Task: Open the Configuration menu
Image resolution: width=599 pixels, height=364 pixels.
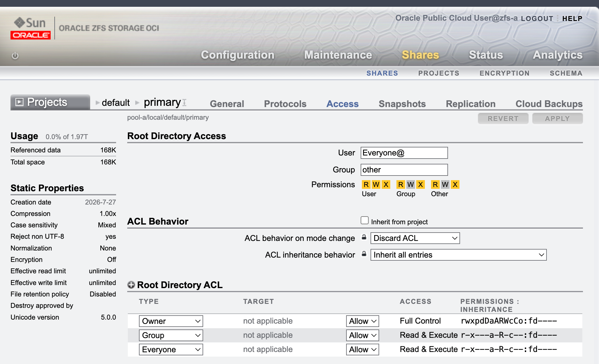Action: [237, 55]
